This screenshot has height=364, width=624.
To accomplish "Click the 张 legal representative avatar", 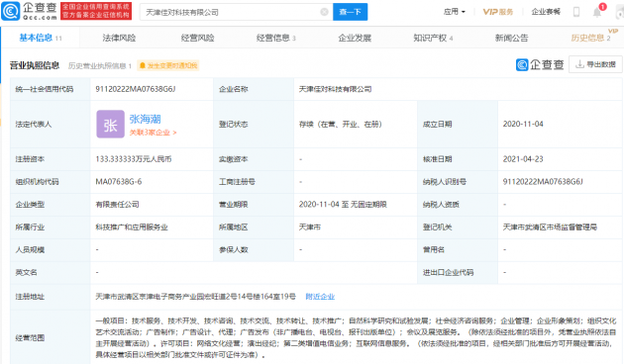I will [x=110, y=125].
